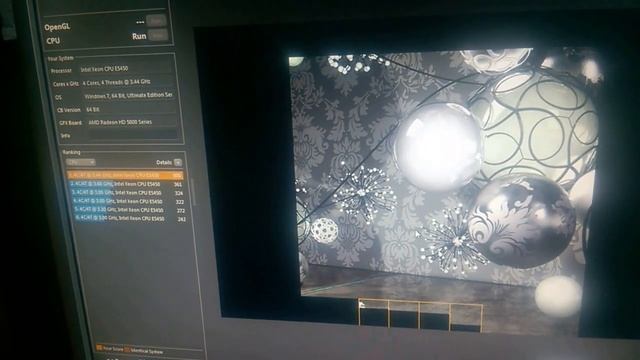Select the ranking row scoring 272

pos(130,210)
